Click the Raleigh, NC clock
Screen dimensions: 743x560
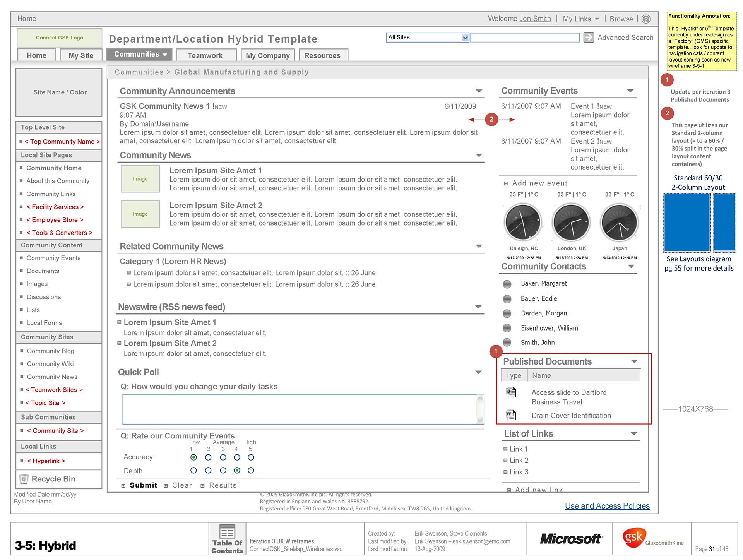[x=523, y=223]
